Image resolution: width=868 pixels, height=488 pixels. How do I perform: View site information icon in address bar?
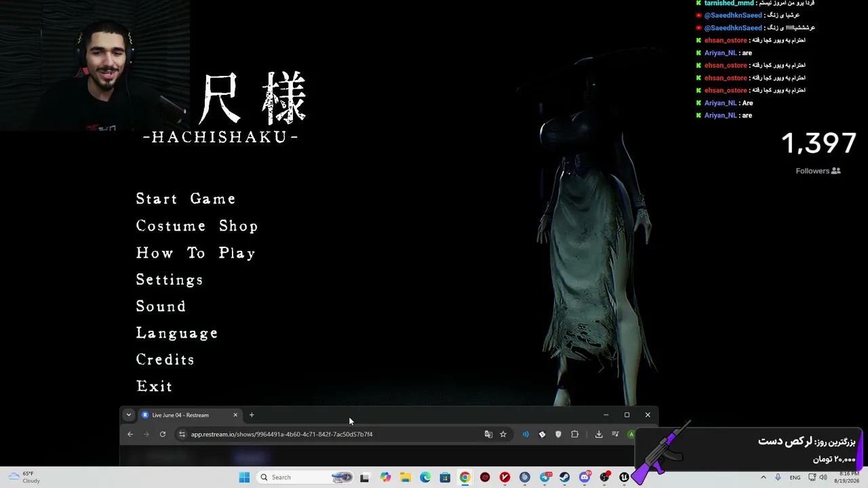click(x=182, y=434)
